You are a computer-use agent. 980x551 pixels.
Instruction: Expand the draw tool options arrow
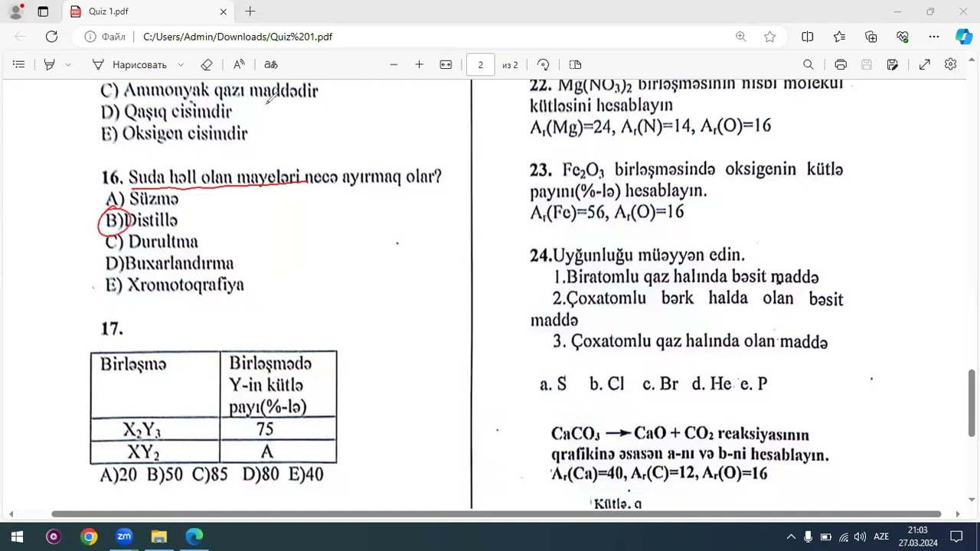pos(181,65)
